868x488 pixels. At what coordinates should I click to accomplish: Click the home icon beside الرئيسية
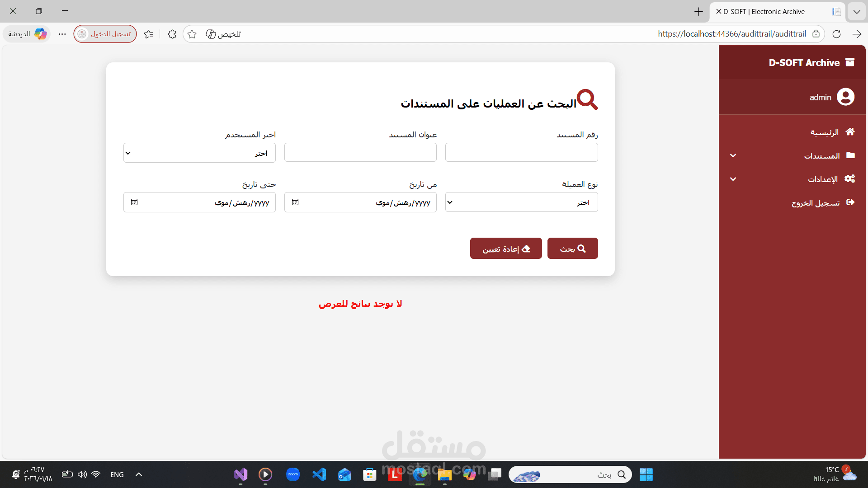[850, 131]
